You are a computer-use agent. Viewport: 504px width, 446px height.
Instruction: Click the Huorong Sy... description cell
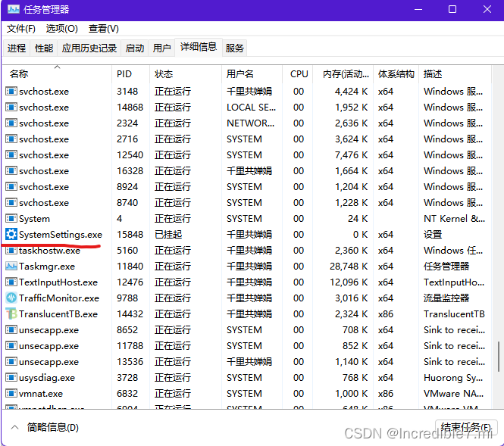pos(453,378)
